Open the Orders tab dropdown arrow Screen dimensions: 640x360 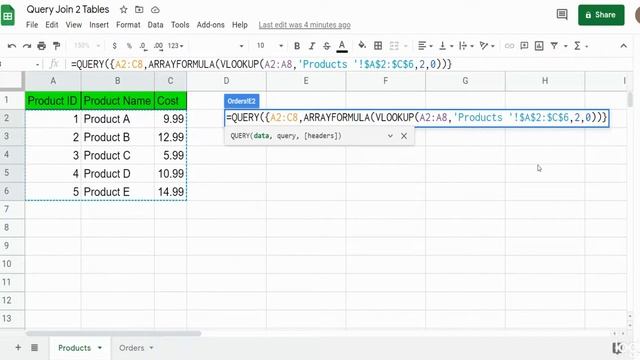151,348
